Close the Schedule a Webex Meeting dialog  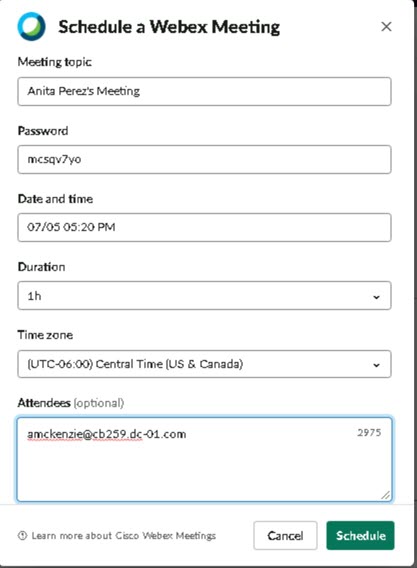[386, 26]
